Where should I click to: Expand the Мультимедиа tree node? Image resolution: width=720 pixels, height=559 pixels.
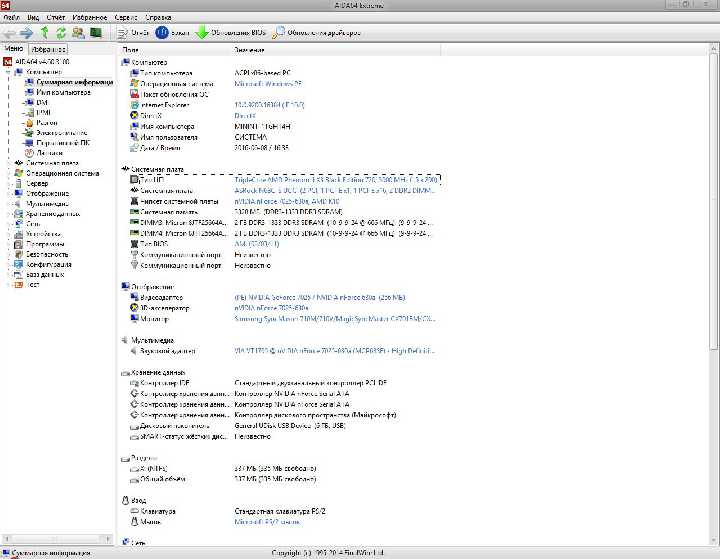(x=8, y=203)
